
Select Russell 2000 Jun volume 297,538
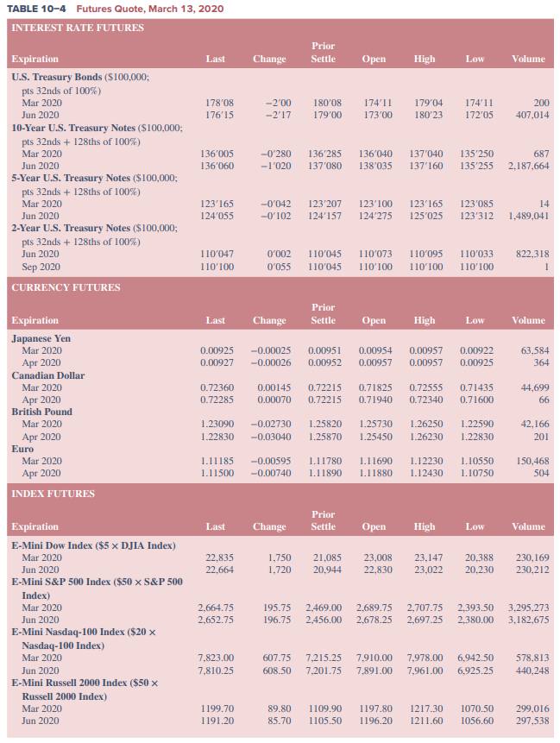click(532, 720)
